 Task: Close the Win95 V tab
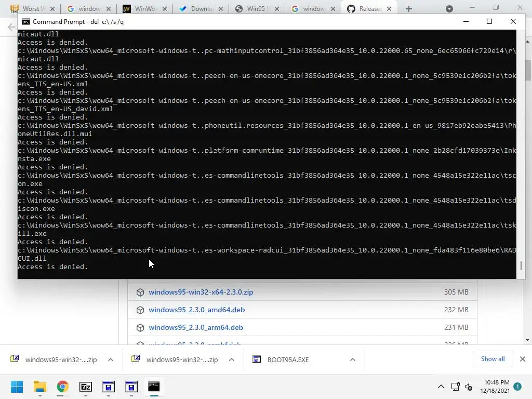[277, 9]
